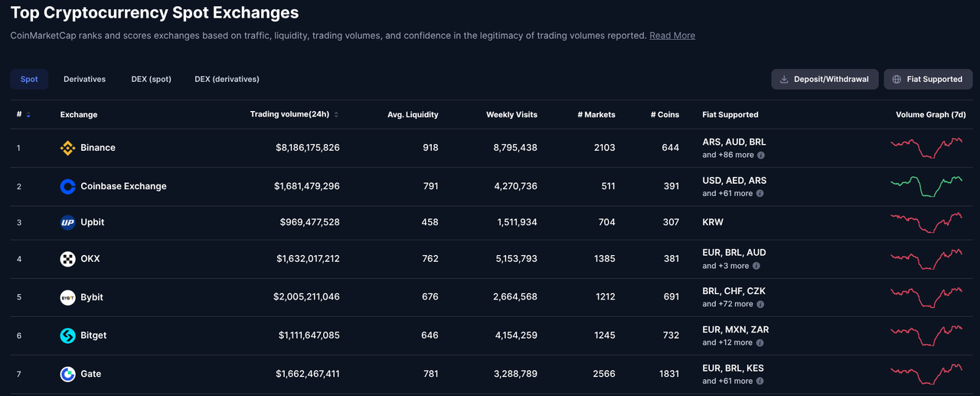This screenshot has width=980, height=396.
Task: Select the Spot tab
Action: (29, 79)
